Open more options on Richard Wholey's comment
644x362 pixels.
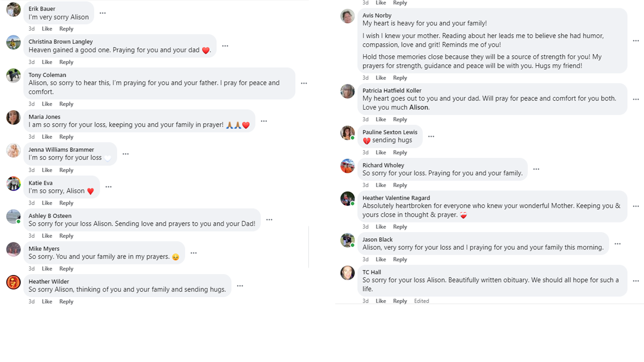536,169
